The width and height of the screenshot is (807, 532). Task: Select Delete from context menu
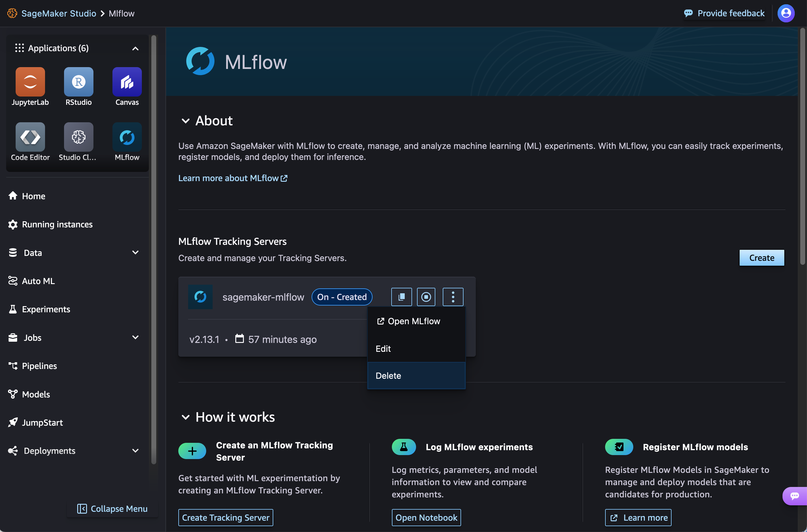[x=388, y=375]
